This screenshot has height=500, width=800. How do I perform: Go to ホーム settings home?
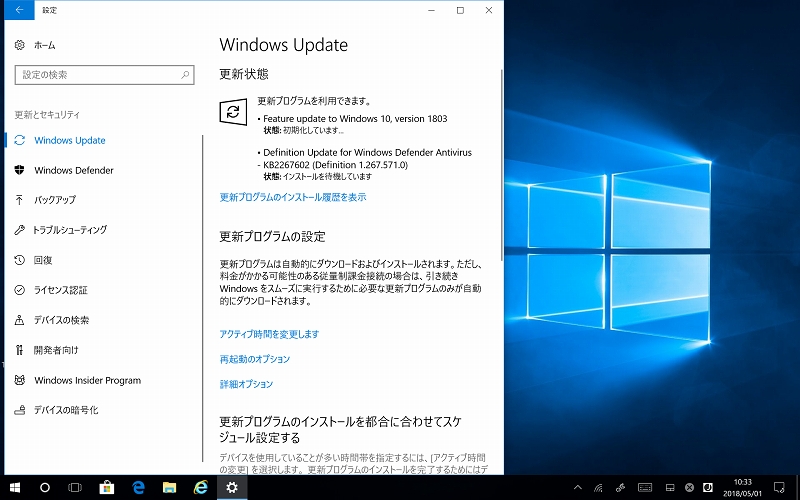(44, 45)
